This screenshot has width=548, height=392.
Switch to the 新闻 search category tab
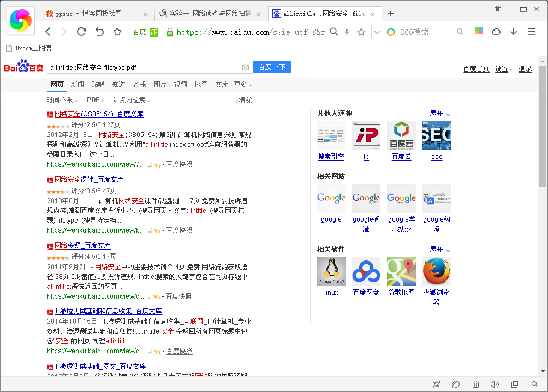click(x=76, y=84)
